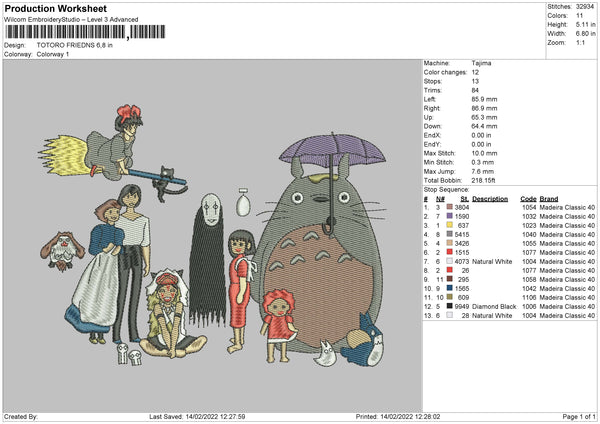600x424 pixels.
Task: Select the Colorway 1 value
Action: (53, 54)
